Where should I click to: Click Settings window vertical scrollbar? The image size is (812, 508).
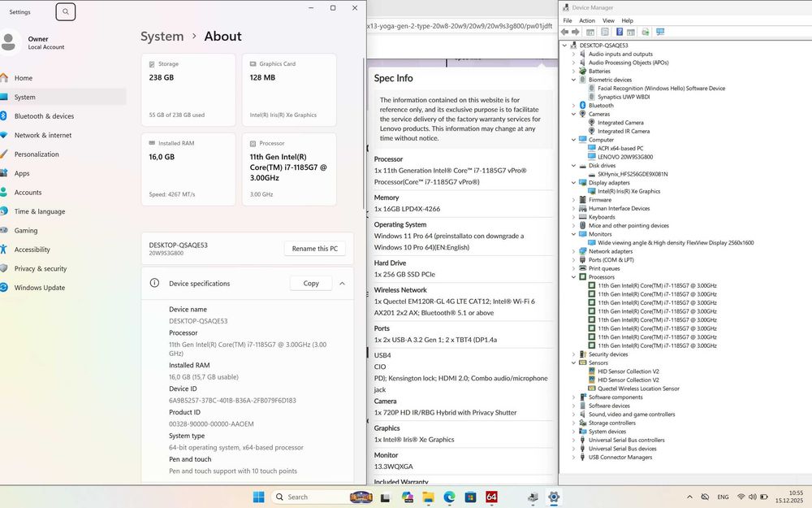pos(364,133)
